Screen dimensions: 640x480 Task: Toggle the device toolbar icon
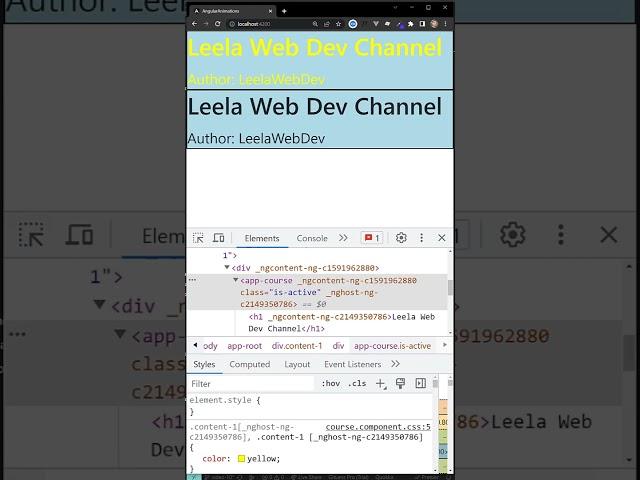(218, 238)
